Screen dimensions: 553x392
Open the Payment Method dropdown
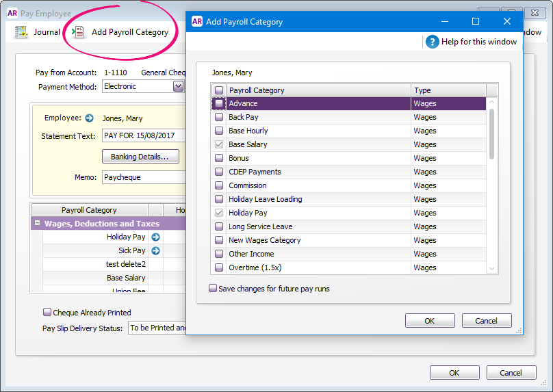178,86
